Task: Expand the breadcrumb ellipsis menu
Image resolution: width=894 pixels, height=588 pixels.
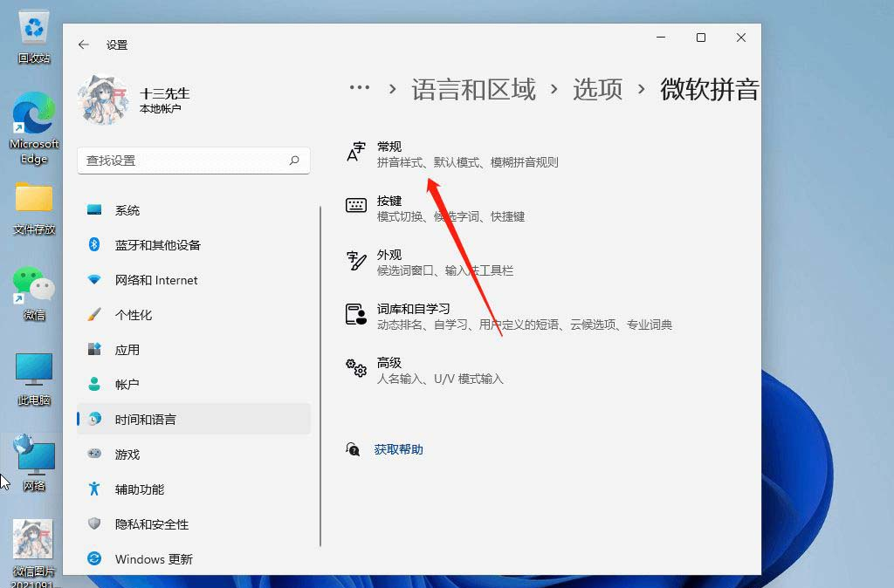Action: click(359, 88)
